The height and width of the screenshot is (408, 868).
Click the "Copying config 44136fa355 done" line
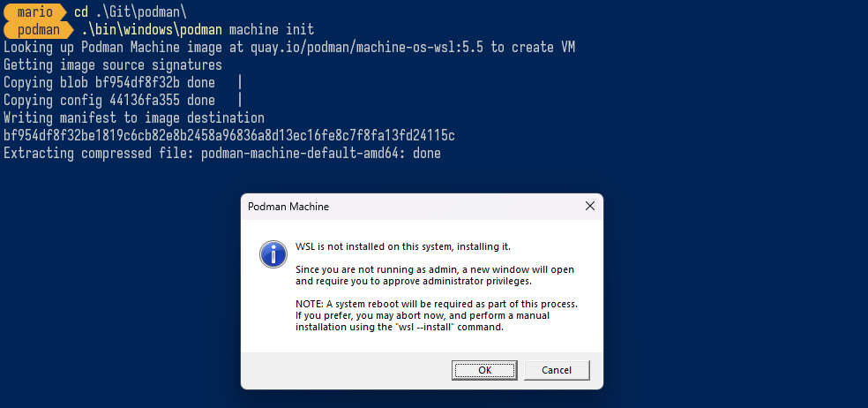[109, 100]
